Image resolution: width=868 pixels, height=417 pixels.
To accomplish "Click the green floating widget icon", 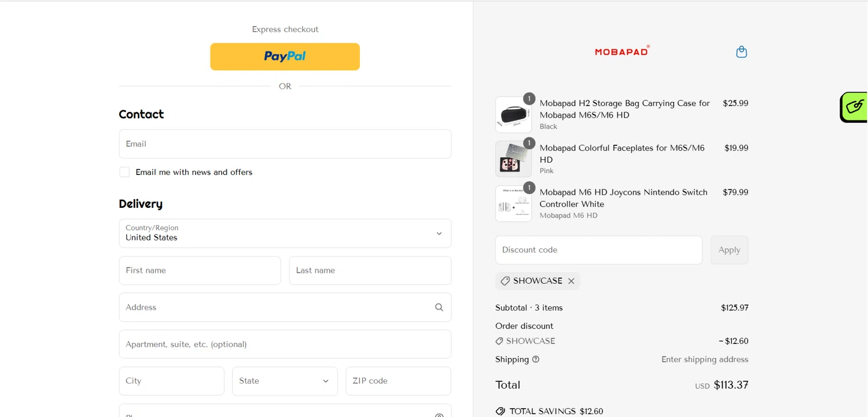I will click(854, 107).
